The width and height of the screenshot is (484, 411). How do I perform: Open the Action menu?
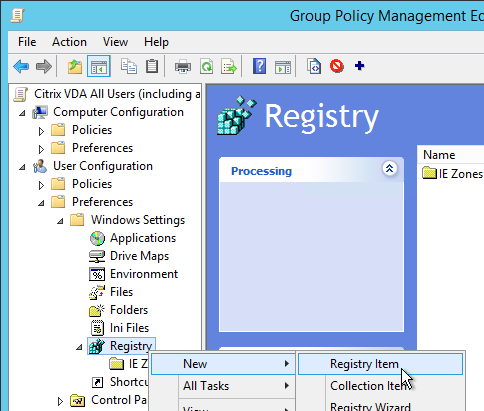tap(69, 42)
